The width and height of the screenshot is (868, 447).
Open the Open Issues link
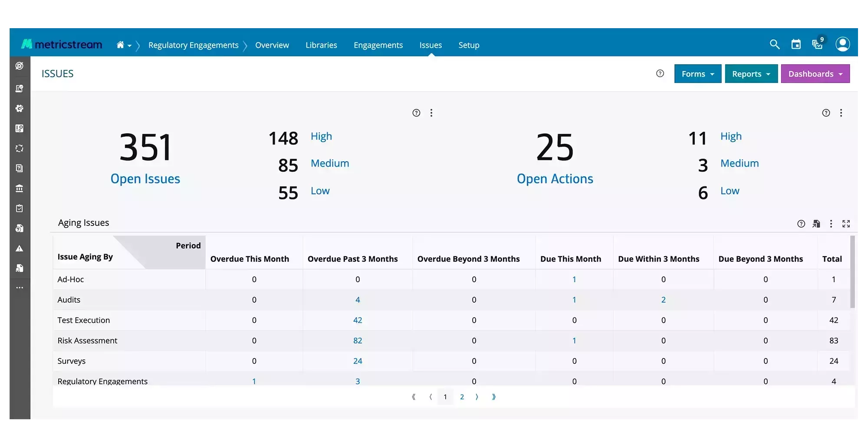(145, 179)
